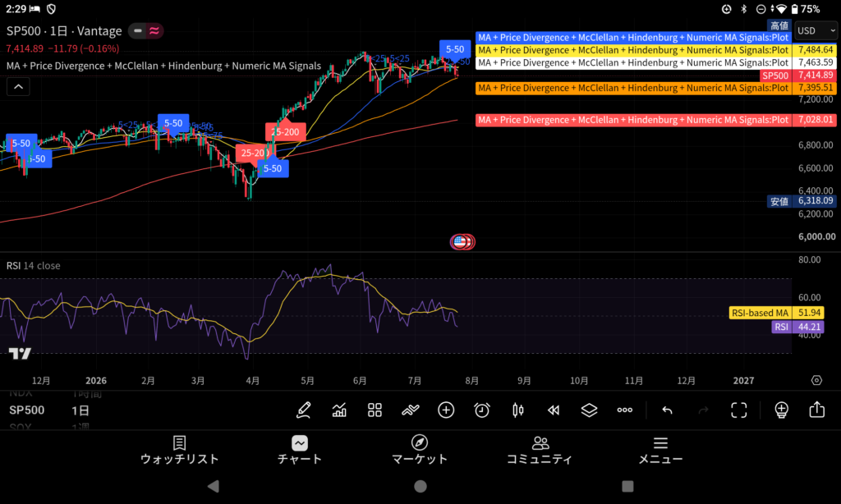The width and height of the screenshot is (841, 504).
Task: Tap the SP500 symbol name button
Action: point(27,410)
